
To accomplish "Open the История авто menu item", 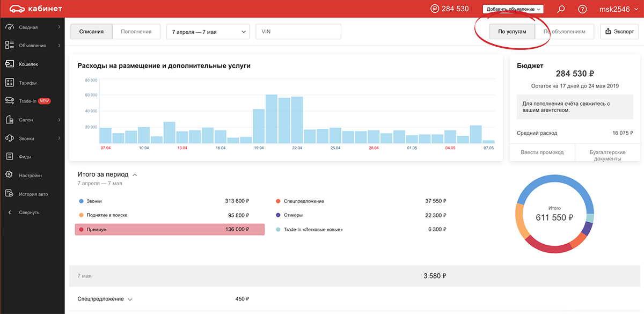I will click(x=32, y=194).
